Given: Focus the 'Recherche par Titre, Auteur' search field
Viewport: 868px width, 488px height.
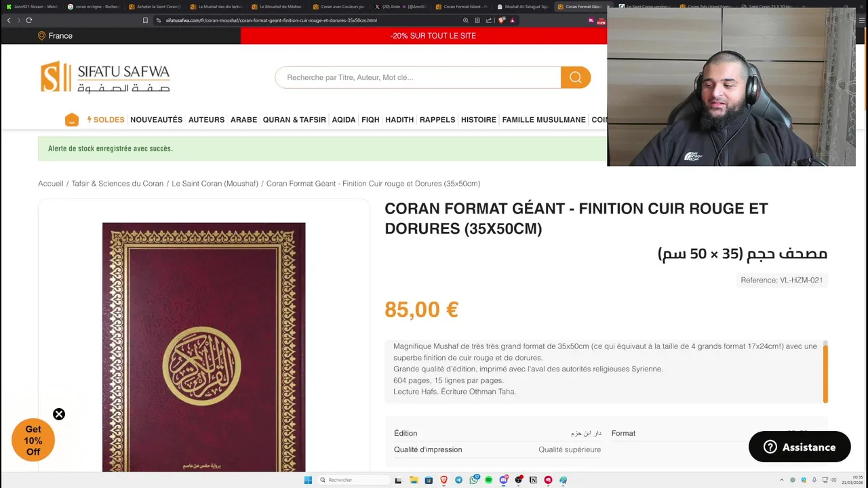Looking at the screenshot, I should coord(418,77).
